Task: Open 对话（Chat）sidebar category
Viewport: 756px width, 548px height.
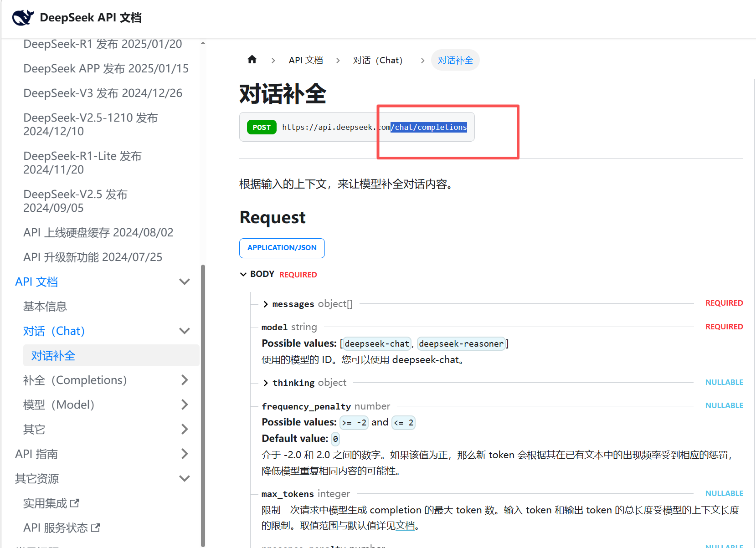Action: coord(54,331)
